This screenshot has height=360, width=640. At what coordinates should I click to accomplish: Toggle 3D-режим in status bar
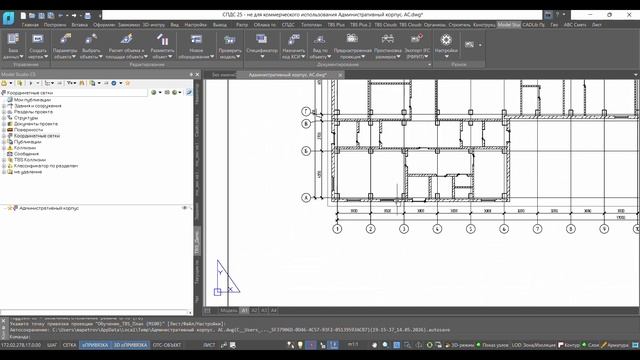click(x=459, y=345)
